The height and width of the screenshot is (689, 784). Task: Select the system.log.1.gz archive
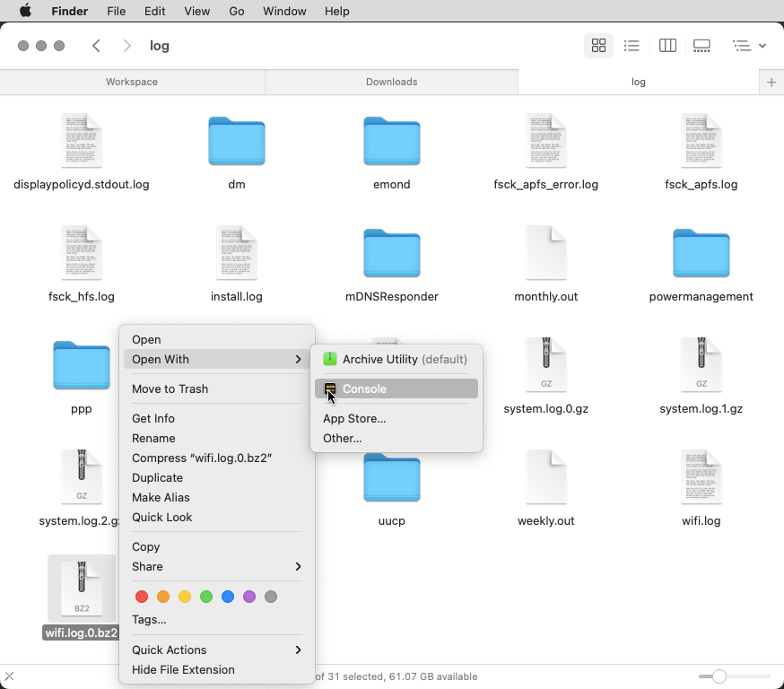[x=701, y=365]
